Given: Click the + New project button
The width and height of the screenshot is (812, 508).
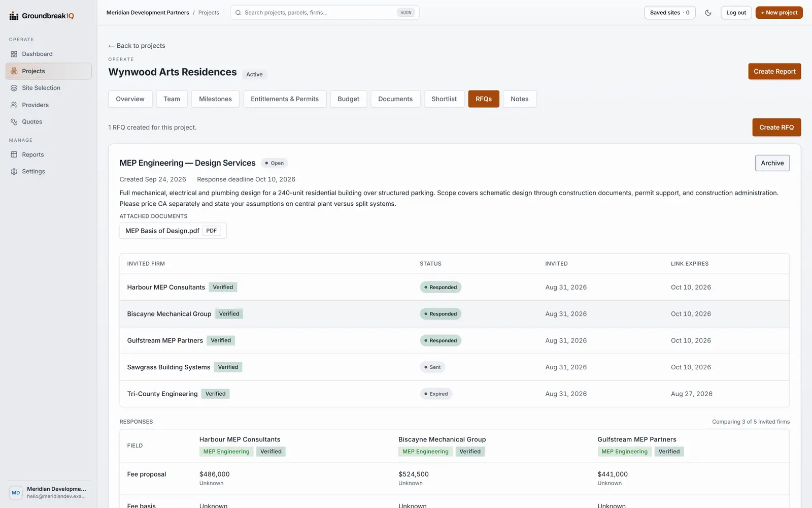Looking at the screenshot, I should tap(779, 13).
